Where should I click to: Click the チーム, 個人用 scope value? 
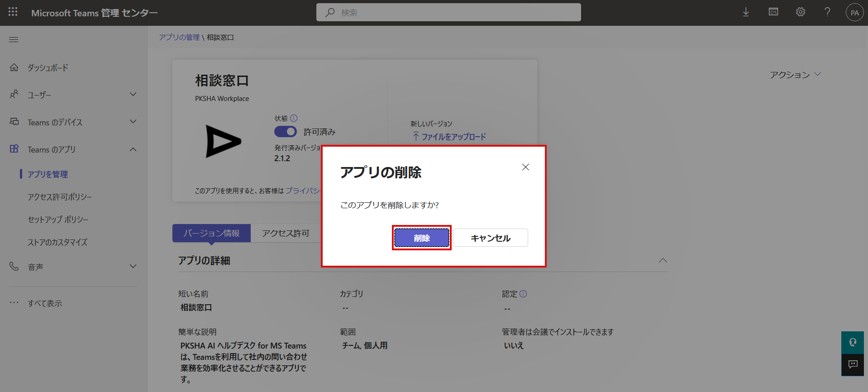pyautogui.click(x=365, y=345)
